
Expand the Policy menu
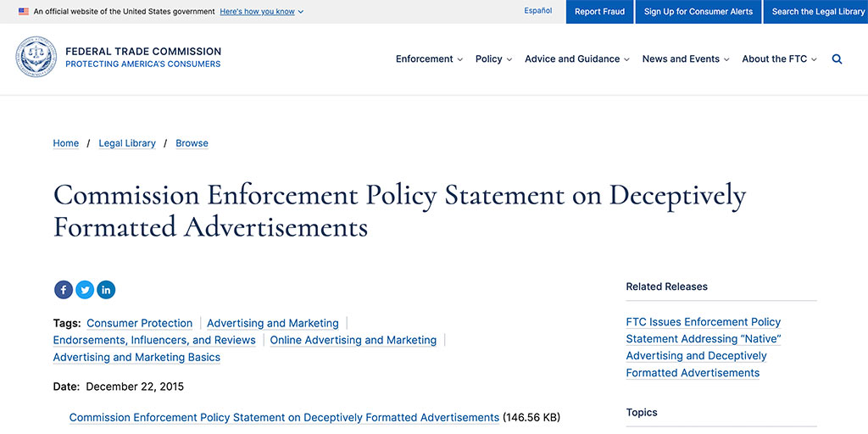tap(494, 59)
